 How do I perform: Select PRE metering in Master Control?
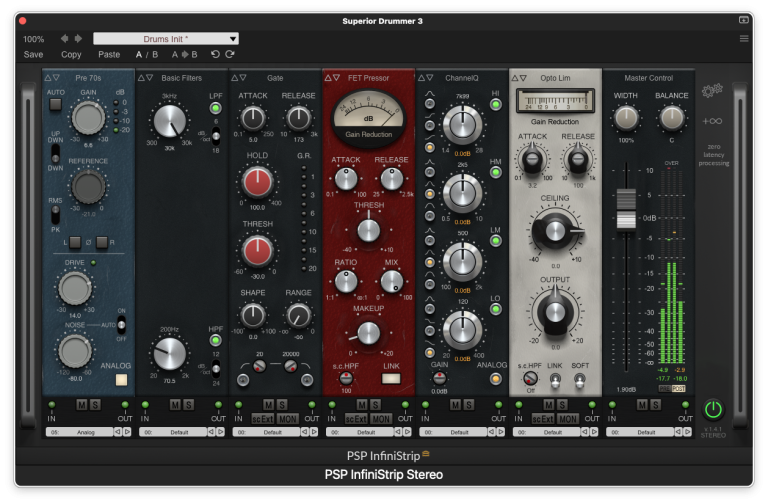[664, 388]
